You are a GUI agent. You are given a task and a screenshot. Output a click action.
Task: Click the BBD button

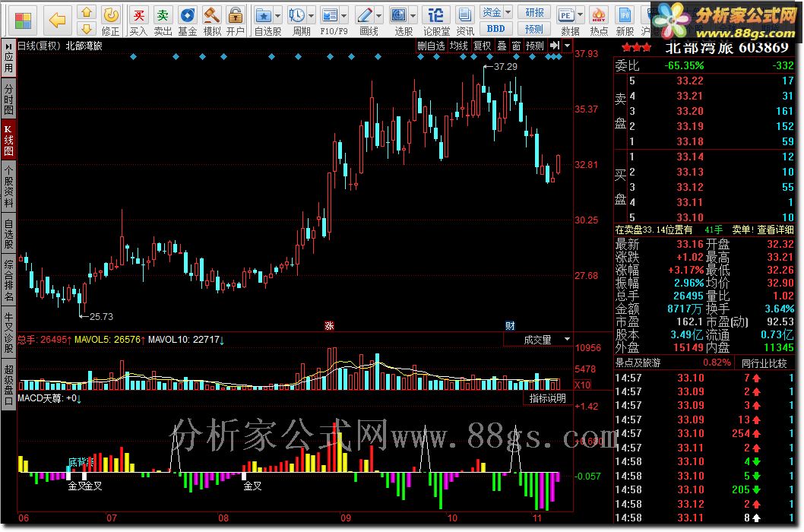click(495, 29)
